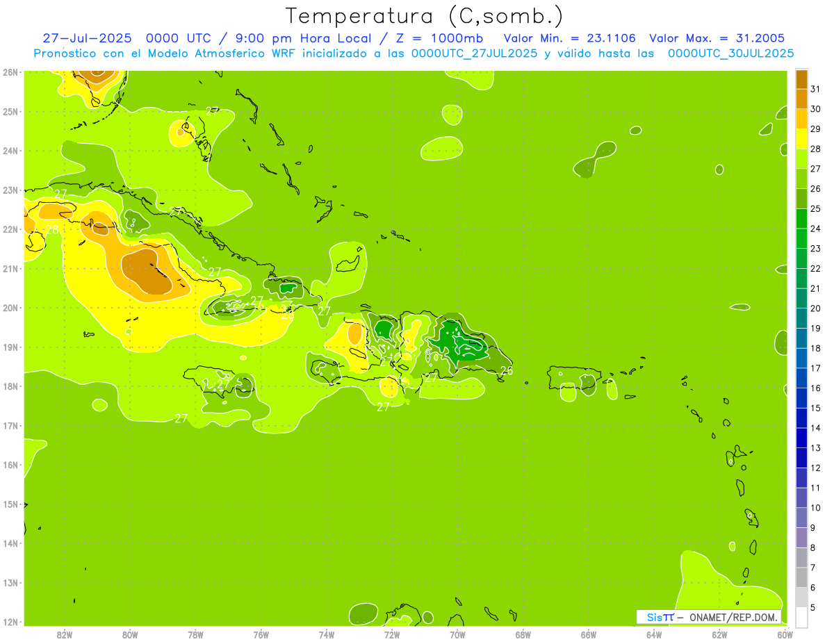Click the "68W" longitude axis label
The image size is (834, 644).
pos(523,634)
